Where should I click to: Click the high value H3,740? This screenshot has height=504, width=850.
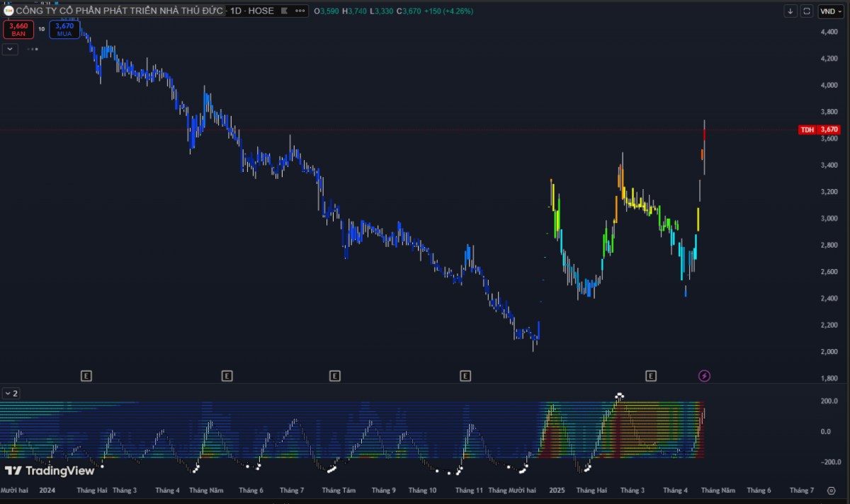point(354,11)
